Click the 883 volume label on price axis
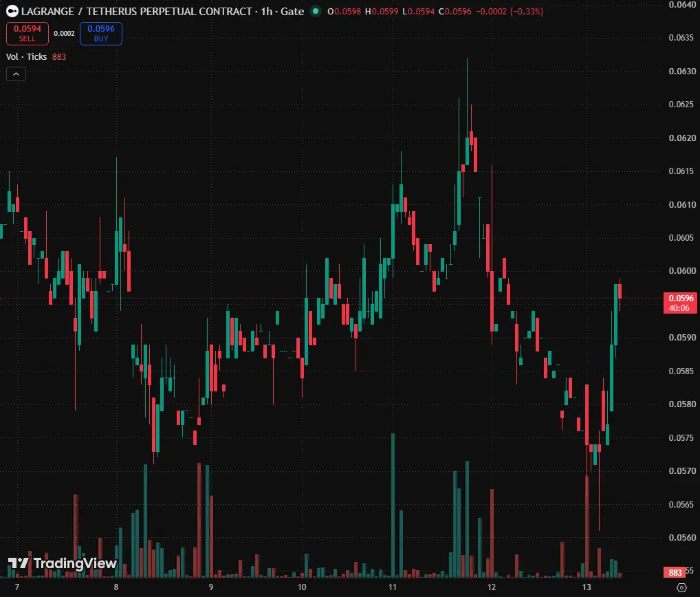 (675, 572)
